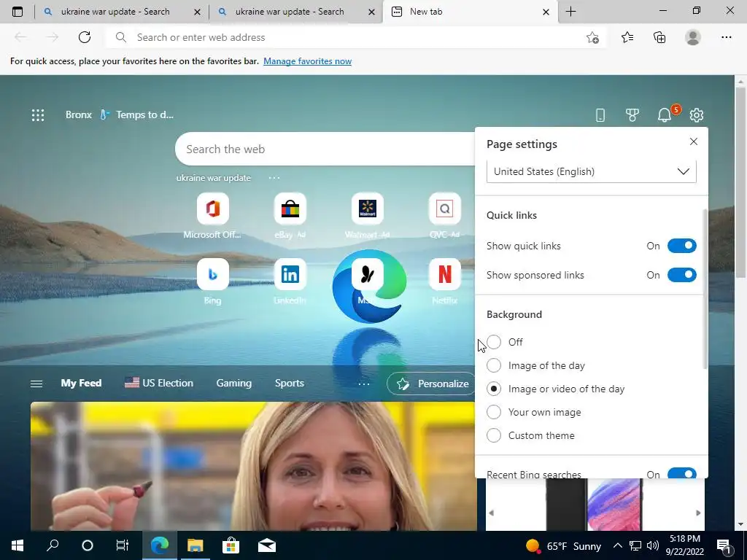Viewport: 747px width, 560px height.
Task: Click Manage favorites now link
Action: [307, 61]
